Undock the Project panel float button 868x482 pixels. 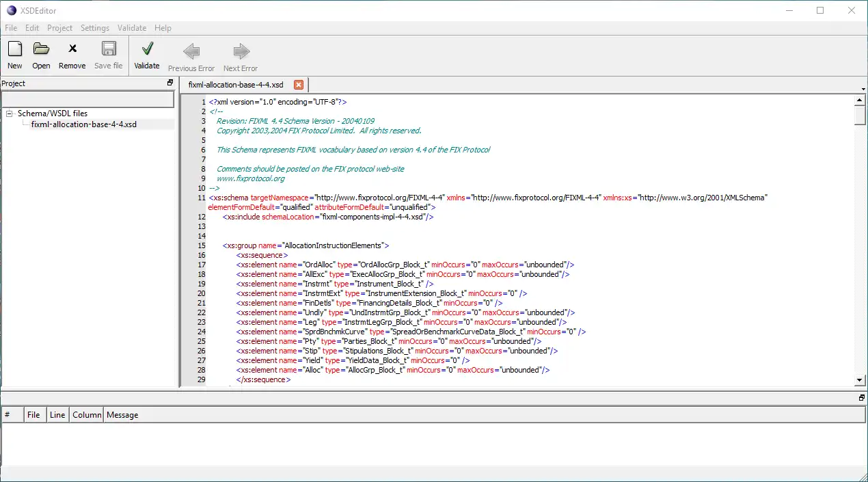click(170, 83)
